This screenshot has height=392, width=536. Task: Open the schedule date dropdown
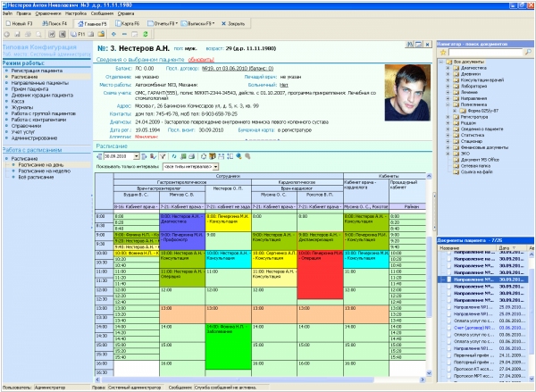tap(137, 156)
